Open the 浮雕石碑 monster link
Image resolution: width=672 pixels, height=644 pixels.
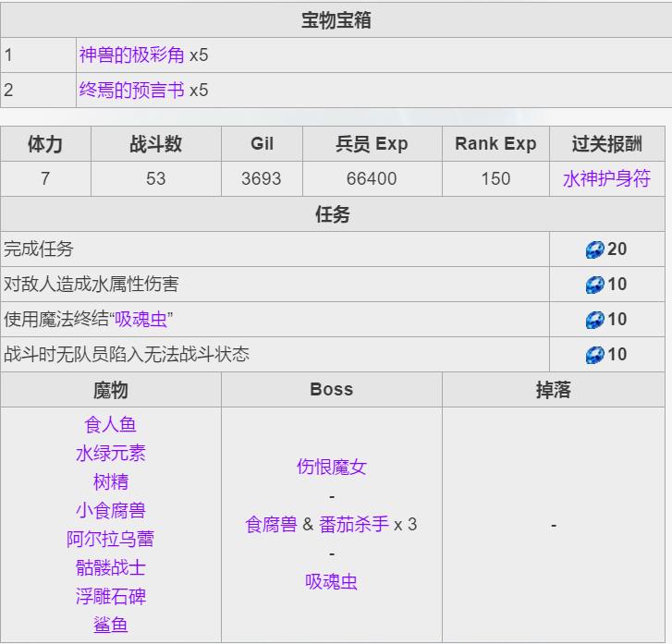point(111,597)
